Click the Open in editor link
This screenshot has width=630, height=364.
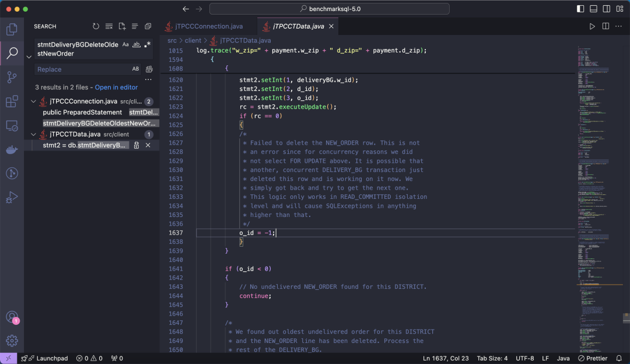point(116,87)
